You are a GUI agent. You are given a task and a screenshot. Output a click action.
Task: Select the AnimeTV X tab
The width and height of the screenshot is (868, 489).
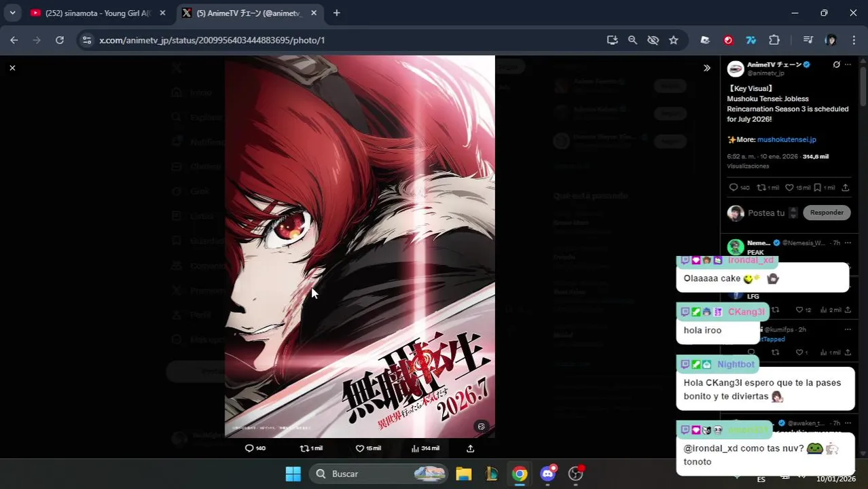click(249, 13)
